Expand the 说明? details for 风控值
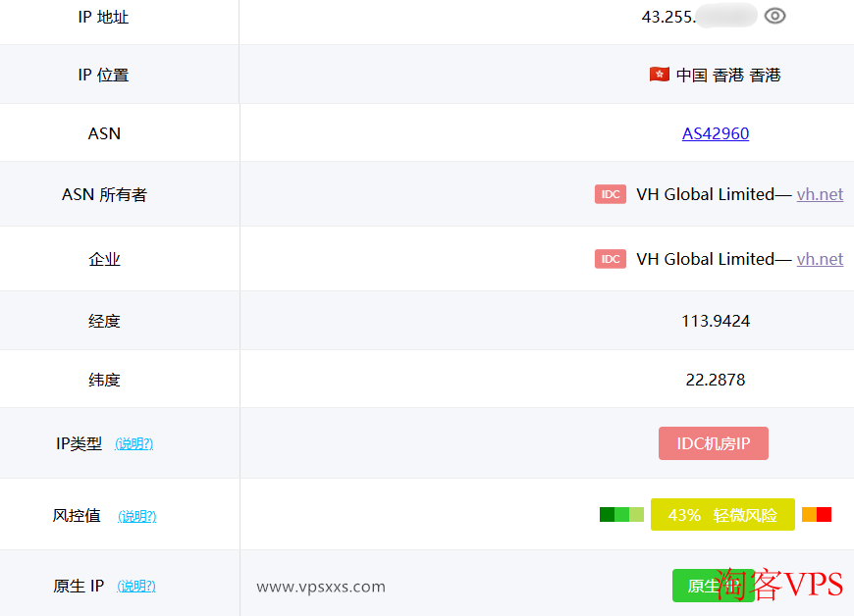This screenshot has width=854, height=616. point(136,515)
